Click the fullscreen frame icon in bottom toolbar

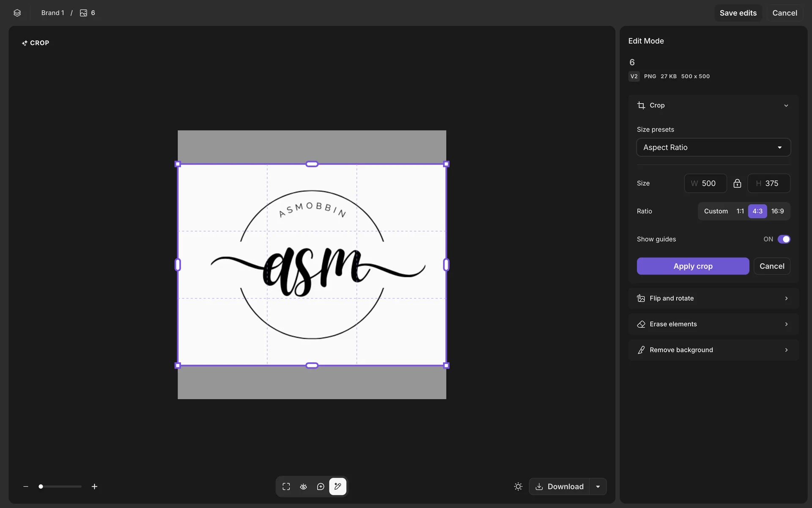tap(286, 486)
